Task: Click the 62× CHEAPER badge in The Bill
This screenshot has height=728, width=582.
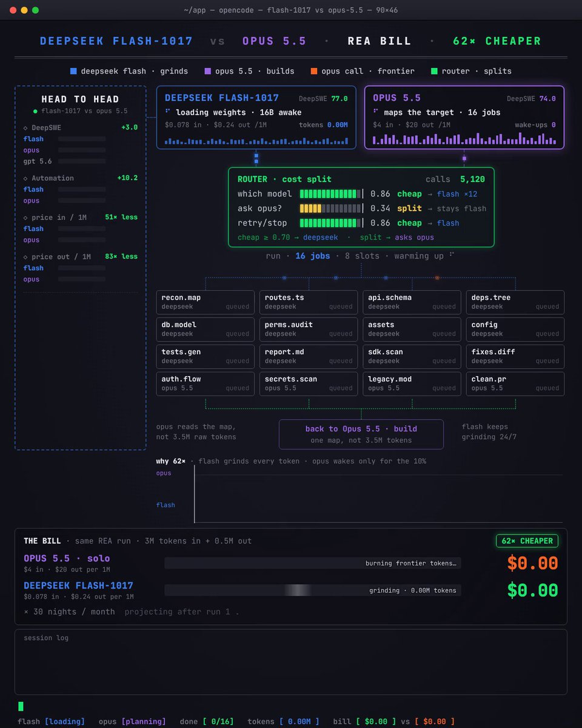Action: click(527, 541)
